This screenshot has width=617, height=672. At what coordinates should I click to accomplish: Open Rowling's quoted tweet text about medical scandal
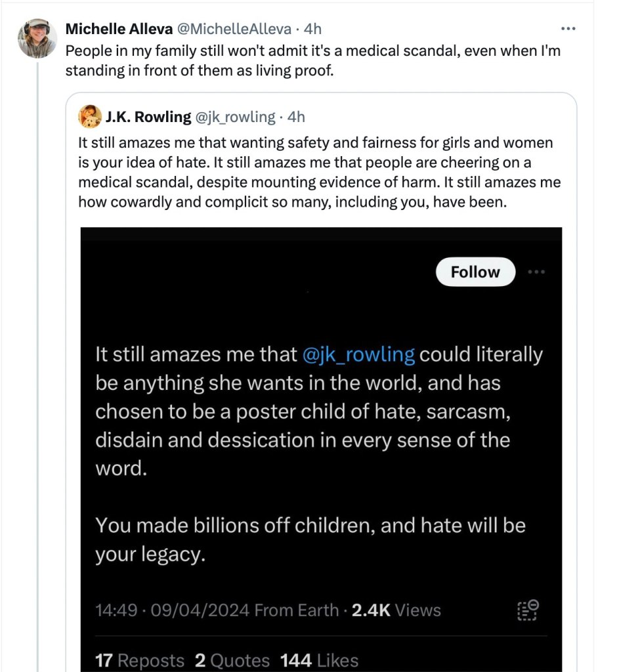point(319,172)
